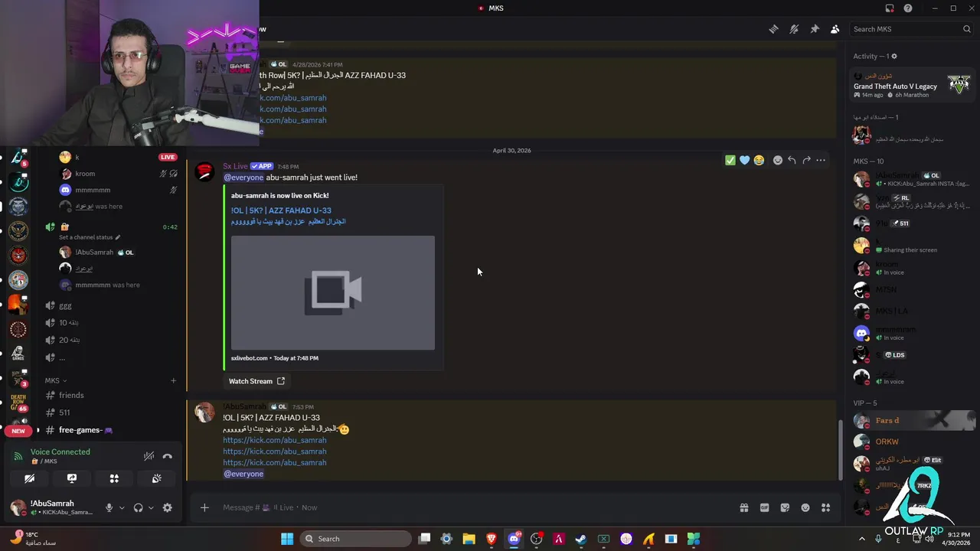Toggle Share Your Screen button

(x=72, y=478)
